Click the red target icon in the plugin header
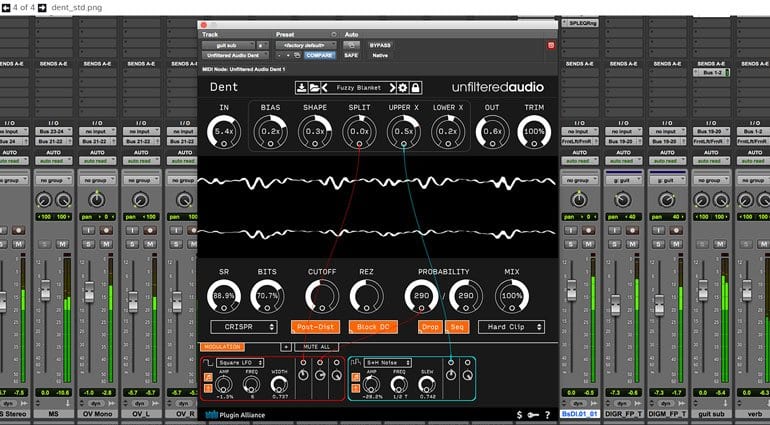Viewport: 770px width, 425px height. (551, 45)
